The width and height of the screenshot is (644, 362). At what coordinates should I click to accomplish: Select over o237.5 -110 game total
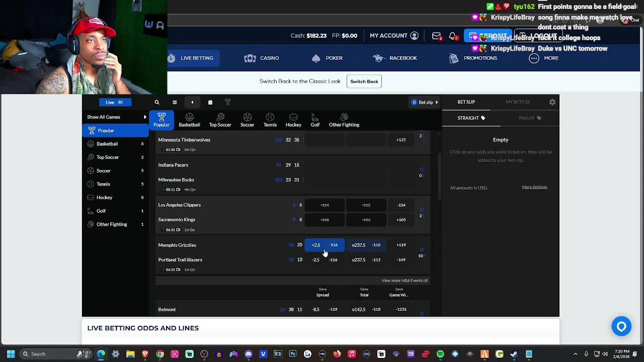point(366,245)
